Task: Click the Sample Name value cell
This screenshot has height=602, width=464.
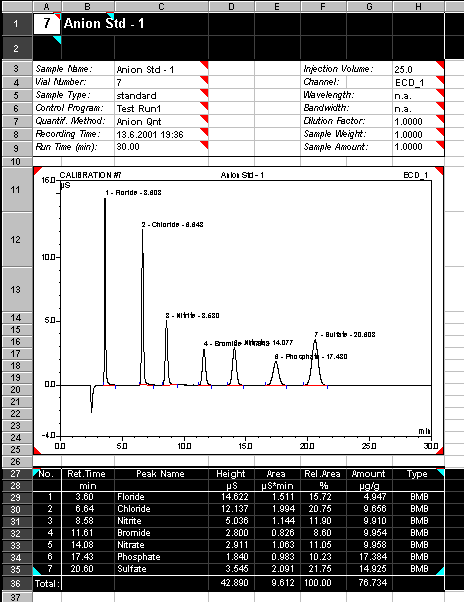Action: (x=161, y=69)
